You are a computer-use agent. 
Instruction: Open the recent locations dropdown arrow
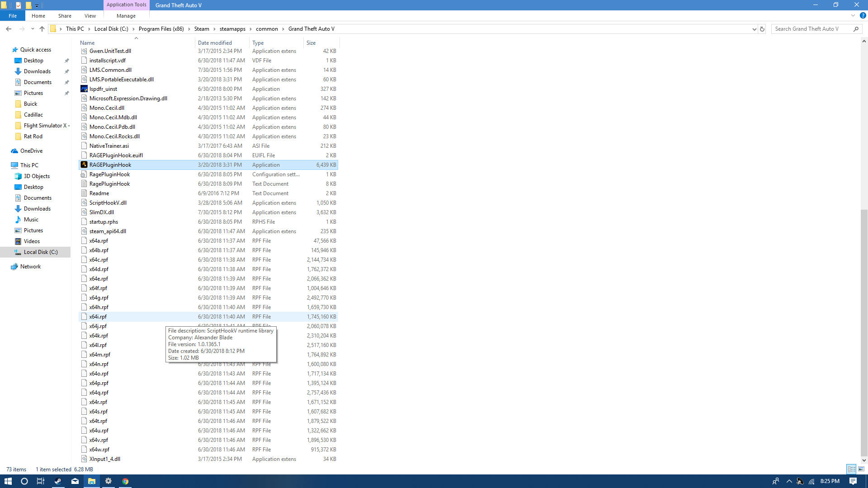click(33, 29)
